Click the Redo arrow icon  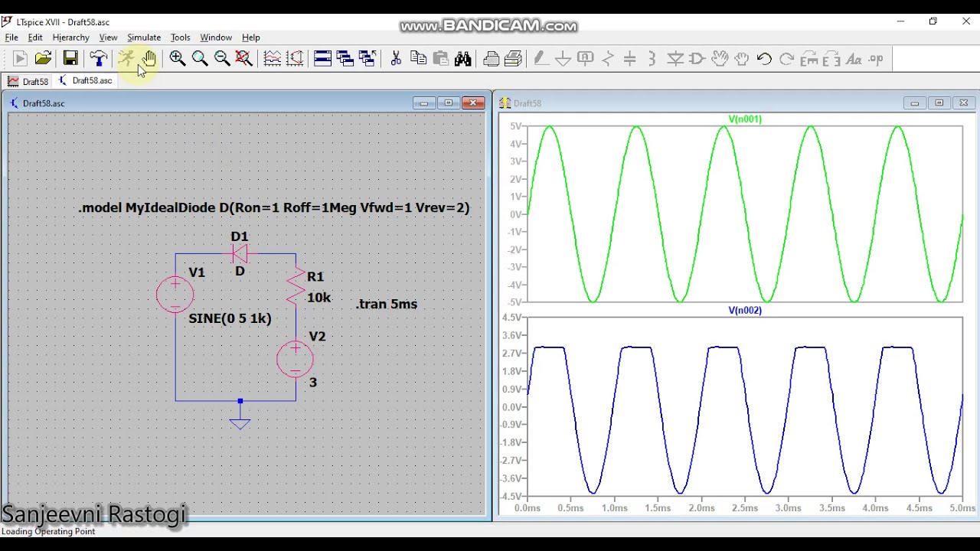point(786,58)
